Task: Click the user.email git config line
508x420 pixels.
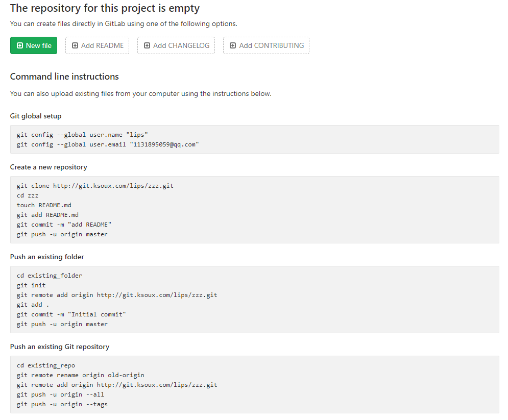Action: pos(108,144)
